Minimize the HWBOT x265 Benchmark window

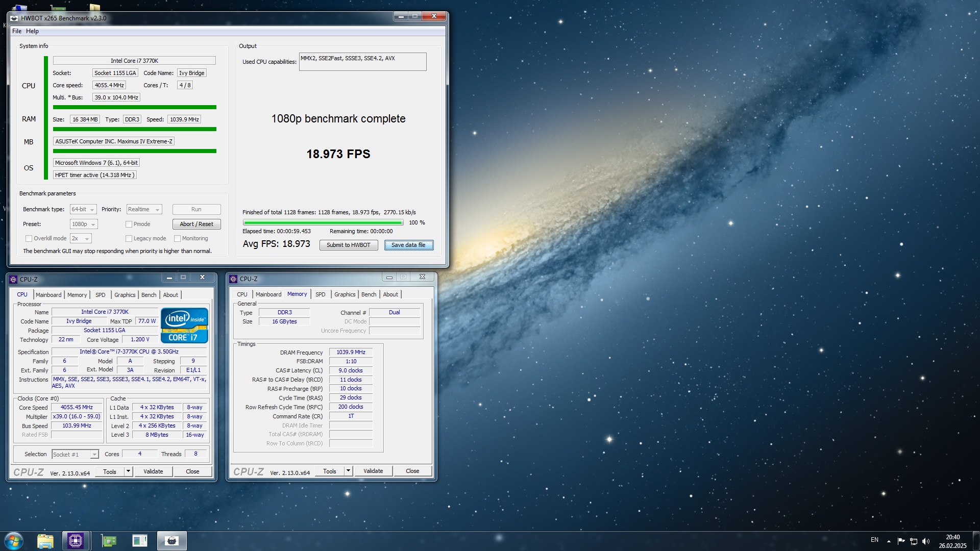tap(401, 16)
